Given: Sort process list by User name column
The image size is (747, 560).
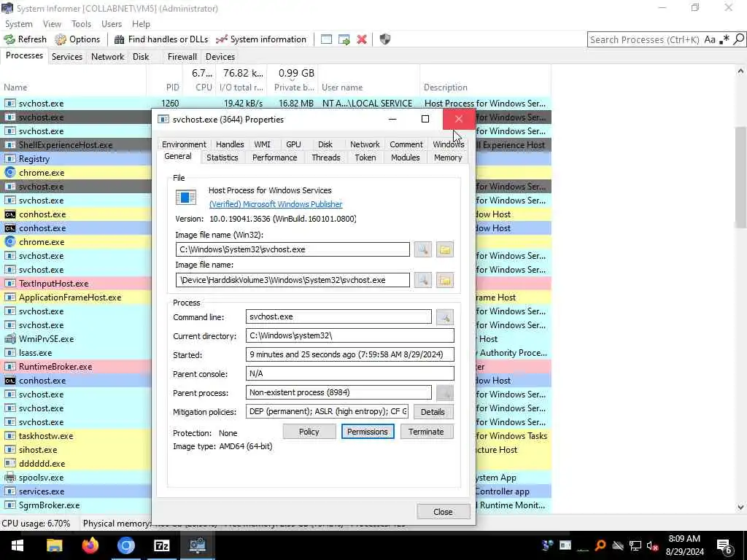Looking at the screenshot, I should [368, 87].
